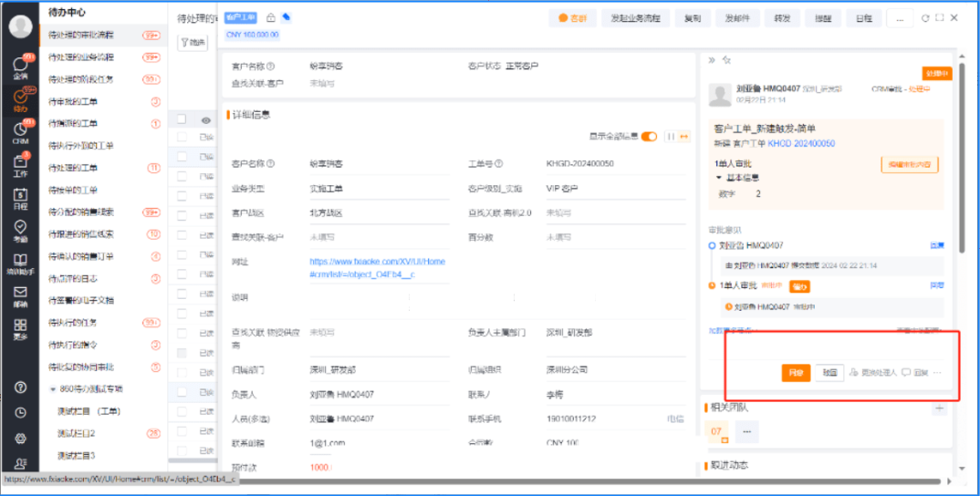Select 待处理的阶段任务 in the list
The height and width of the screenshot is (496, 980).
(x=103, y=79)
